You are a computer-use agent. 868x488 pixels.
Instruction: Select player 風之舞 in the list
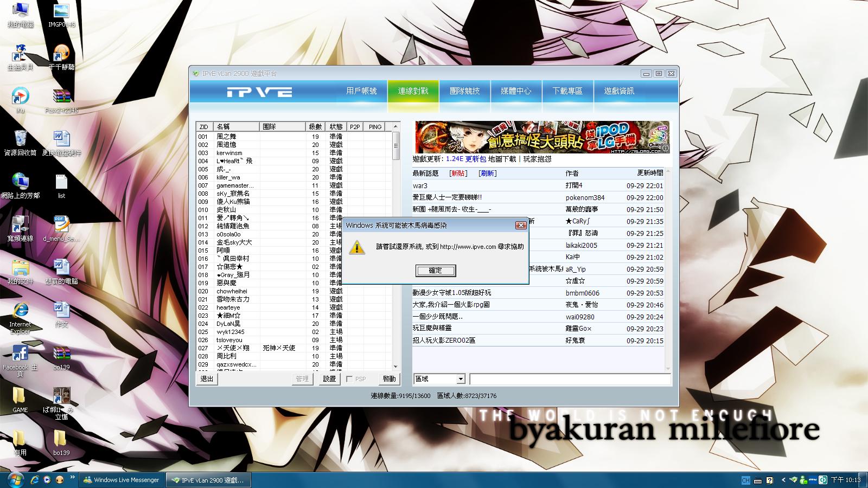[293, 137]
